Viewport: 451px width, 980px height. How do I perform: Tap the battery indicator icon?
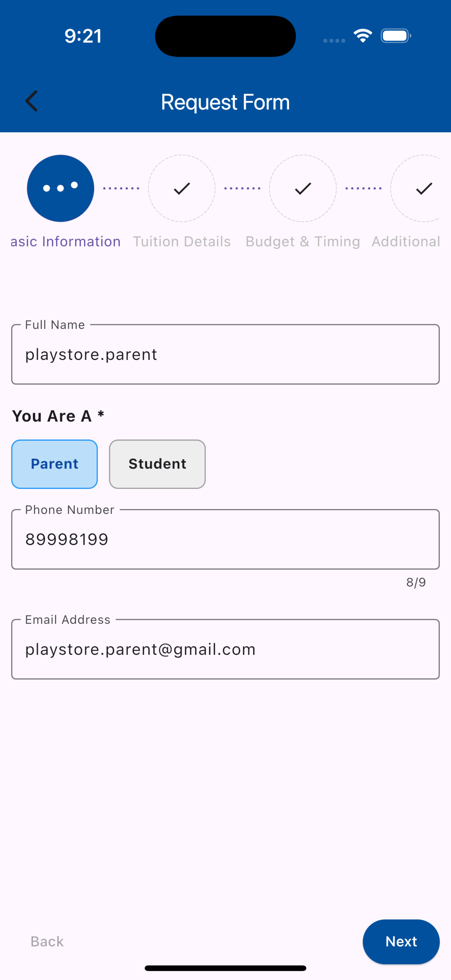point(396,36)
